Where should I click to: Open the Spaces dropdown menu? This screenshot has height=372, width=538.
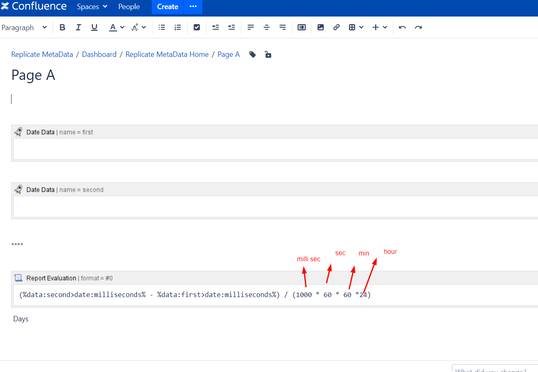coord(92,7)
